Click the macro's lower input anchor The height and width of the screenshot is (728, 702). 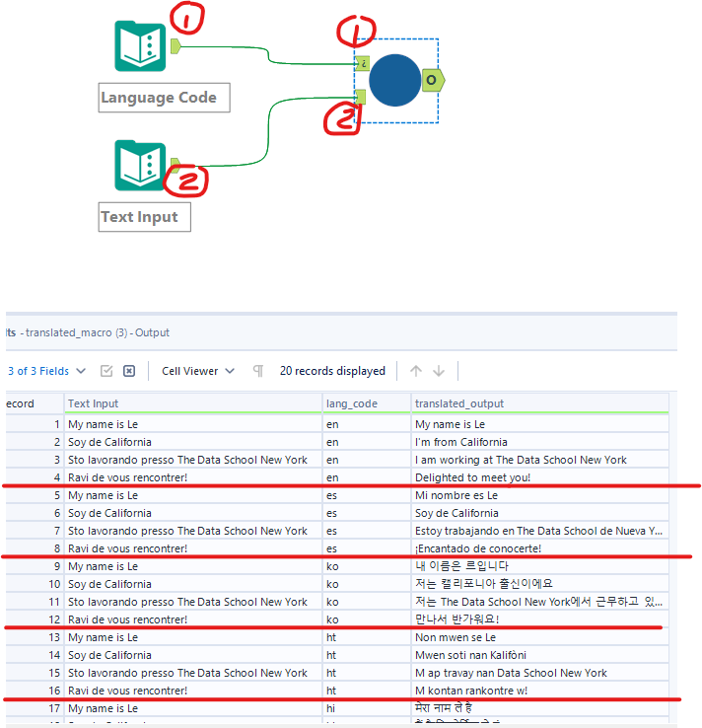(361, 97)
